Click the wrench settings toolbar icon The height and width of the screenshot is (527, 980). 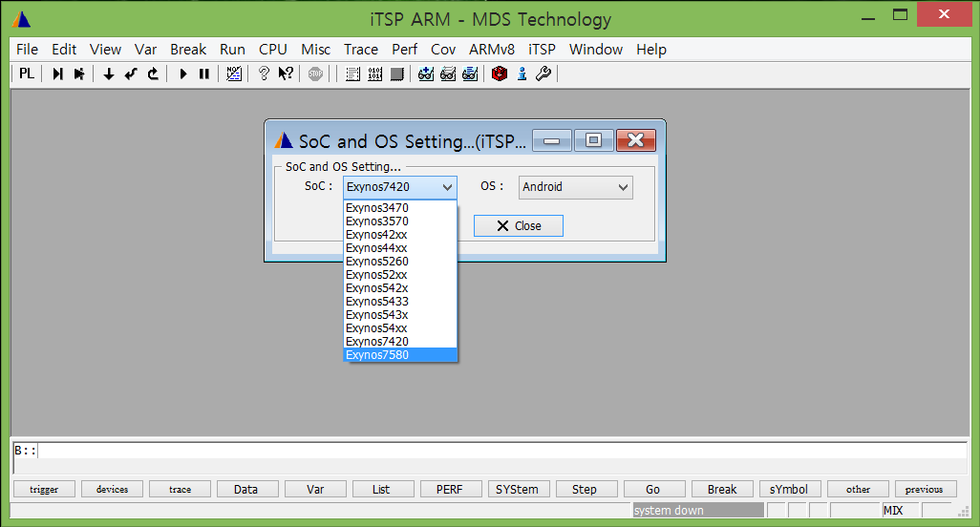pos(543,74)
